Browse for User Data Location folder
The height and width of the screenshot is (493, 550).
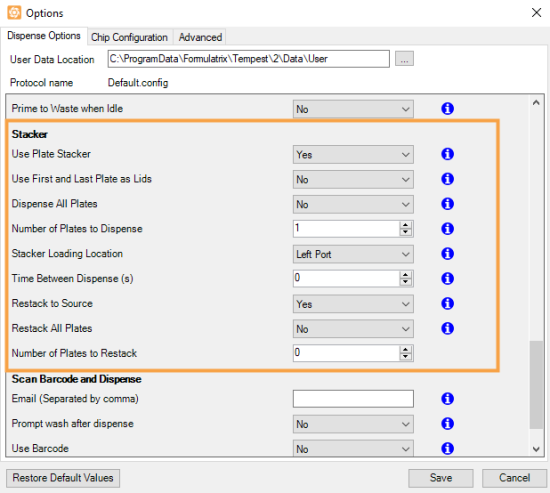coord(404,59)
